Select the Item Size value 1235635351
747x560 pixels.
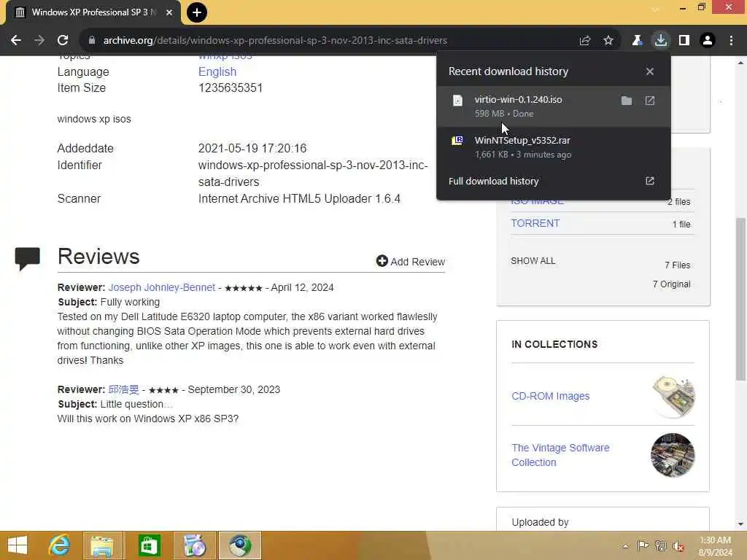[231, 87]
